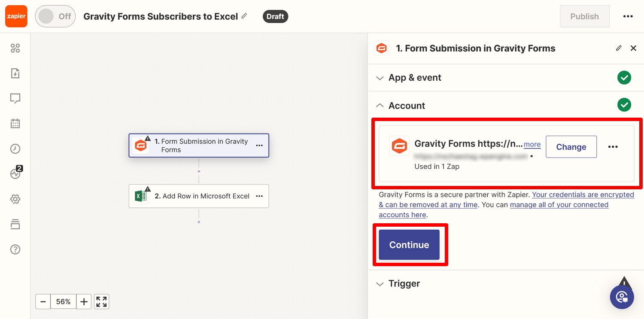Click the warning triangle above chat button
The height and width of the screenshot is (319, 644).
tap(625, 282)
